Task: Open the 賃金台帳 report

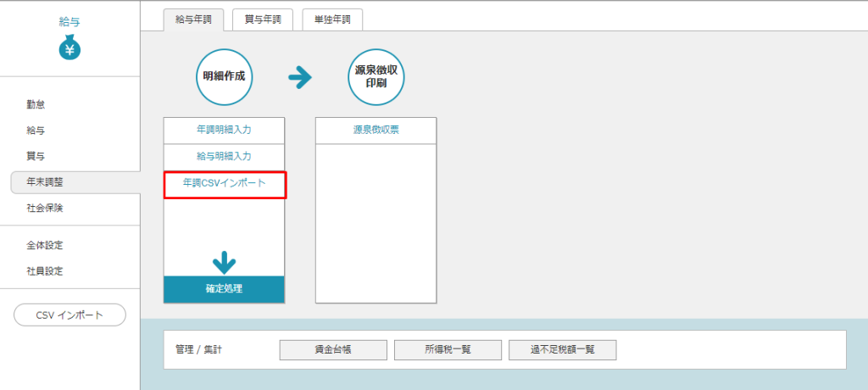Action: click(x=333, y=350)
